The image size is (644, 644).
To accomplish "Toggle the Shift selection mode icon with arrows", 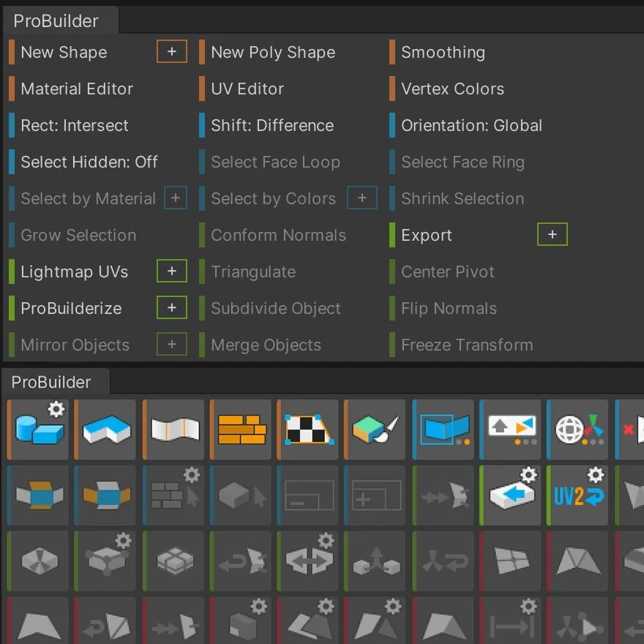I will click(510, 429).
